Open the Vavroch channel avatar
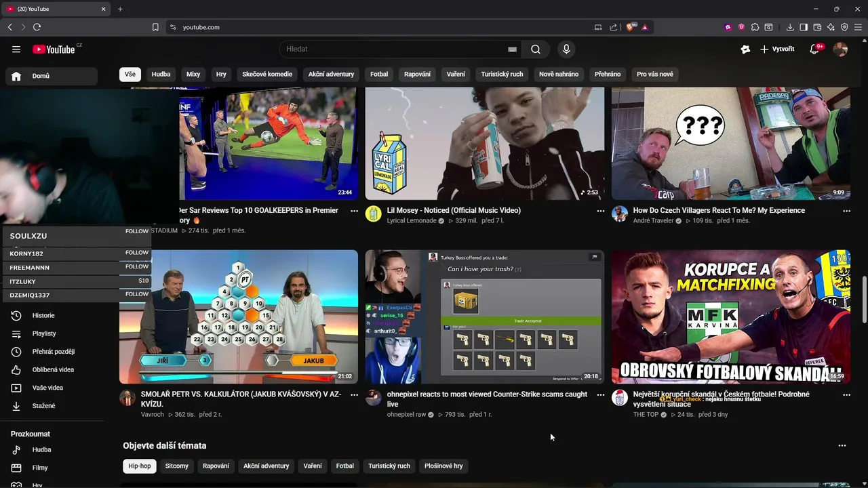The image size is (868, 488). pyautogui.click(x=127, y=398)
